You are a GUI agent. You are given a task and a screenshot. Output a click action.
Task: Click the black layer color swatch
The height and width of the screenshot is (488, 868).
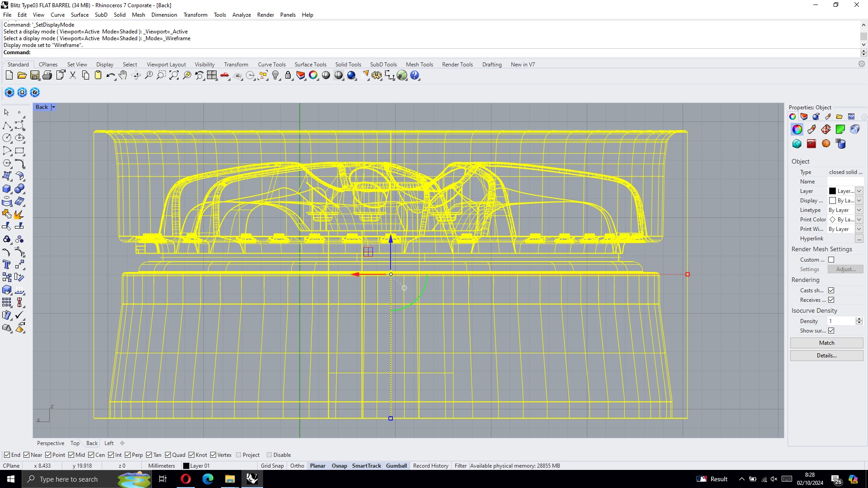point(832,191)
